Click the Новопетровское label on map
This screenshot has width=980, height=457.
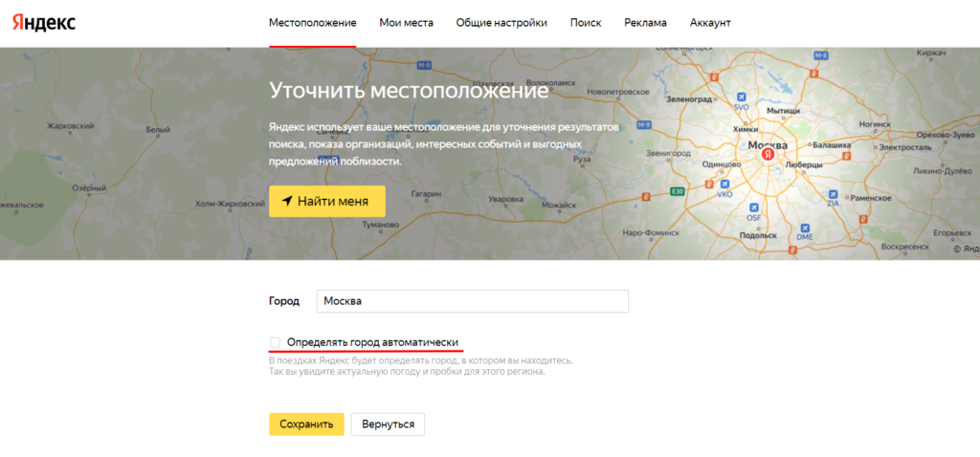[618, 92]
